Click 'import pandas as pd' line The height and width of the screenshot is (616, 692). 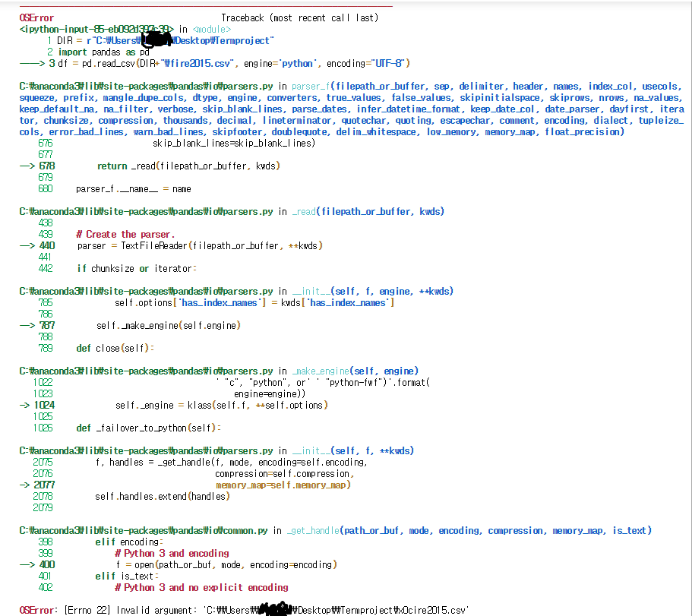[104, 52]
